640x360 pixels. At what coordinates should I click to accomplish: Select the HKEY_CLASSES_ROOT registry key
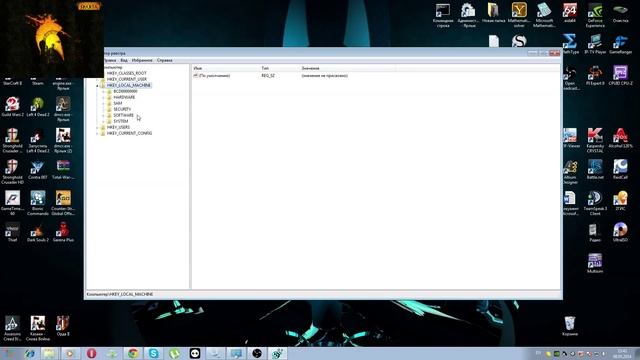click(127, 73)
